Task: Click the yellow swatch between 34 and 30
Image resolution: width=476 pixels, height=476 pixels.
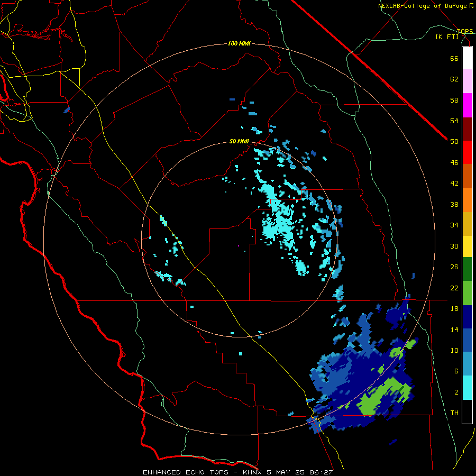Action: coord(467,246)
